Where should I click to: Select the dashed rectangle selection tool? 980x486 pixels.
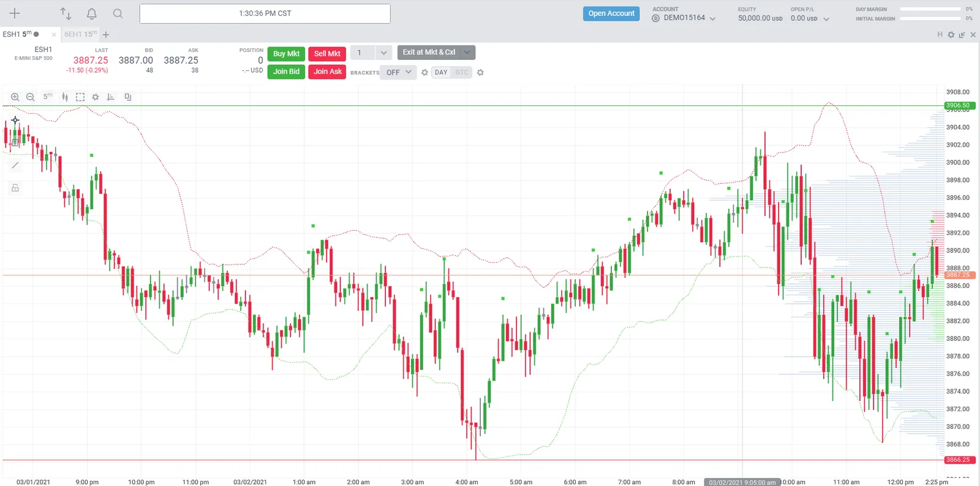(x=80, y=97)
